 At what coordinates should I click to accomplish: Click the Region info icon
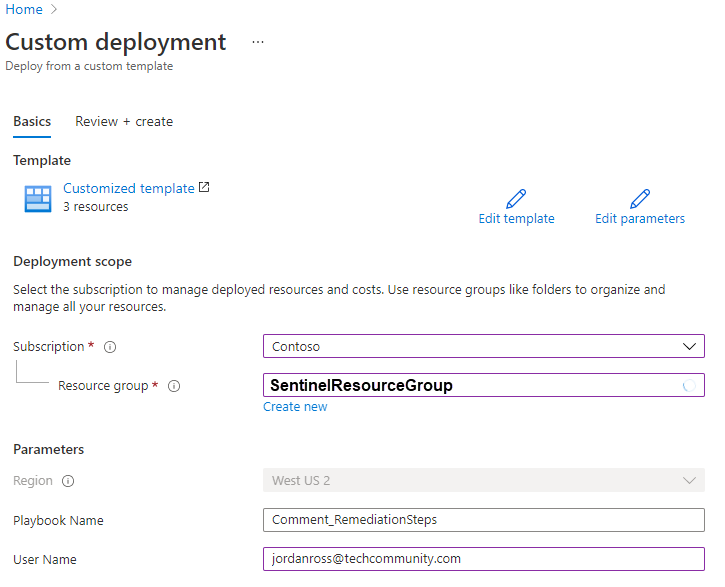click(68, 481)
